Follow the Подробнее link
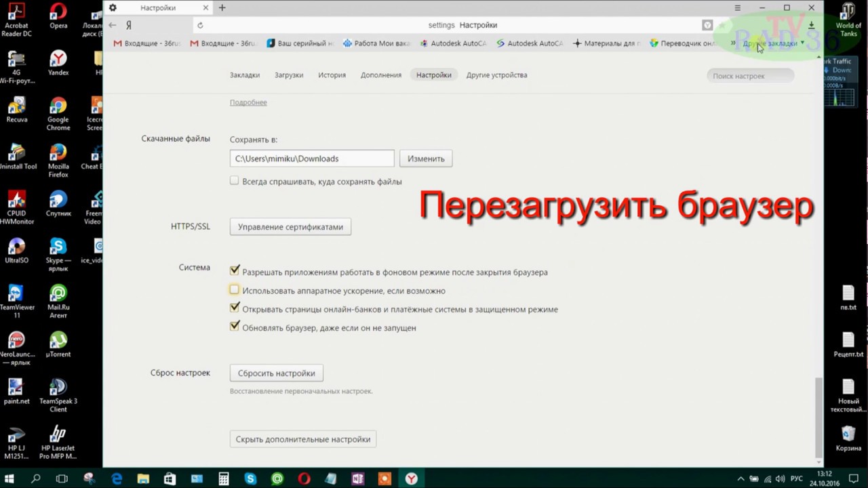 (x=248, y=102)
